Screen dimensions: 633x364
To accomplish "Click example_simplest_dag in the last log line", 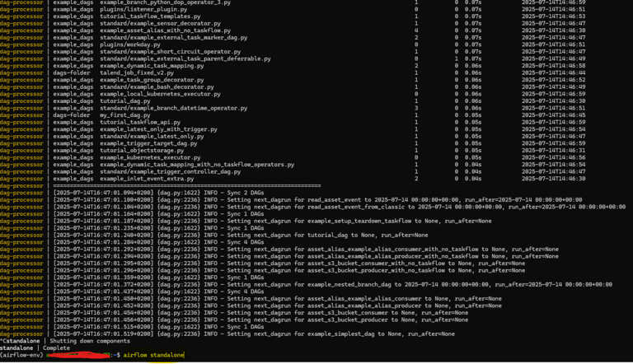I will pyautogui.click(x=340, y=334).
